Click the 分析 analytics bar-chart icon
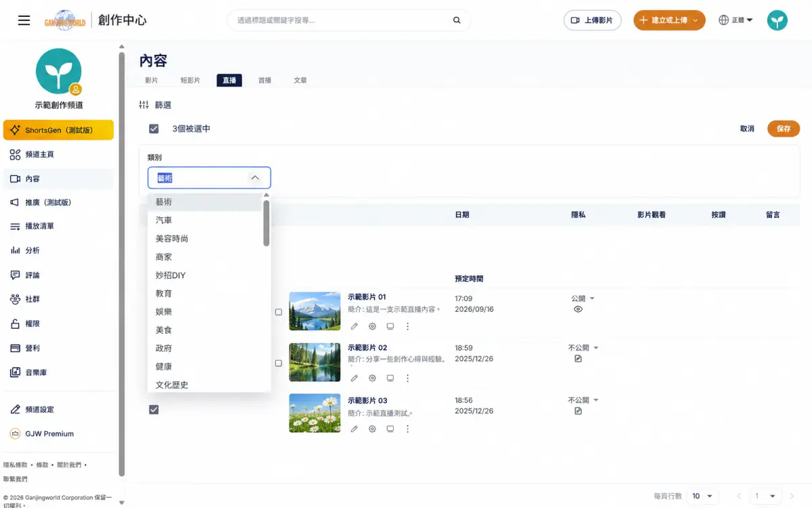The width and height of the screenshot is (812, 508). [x=15, y=250]
